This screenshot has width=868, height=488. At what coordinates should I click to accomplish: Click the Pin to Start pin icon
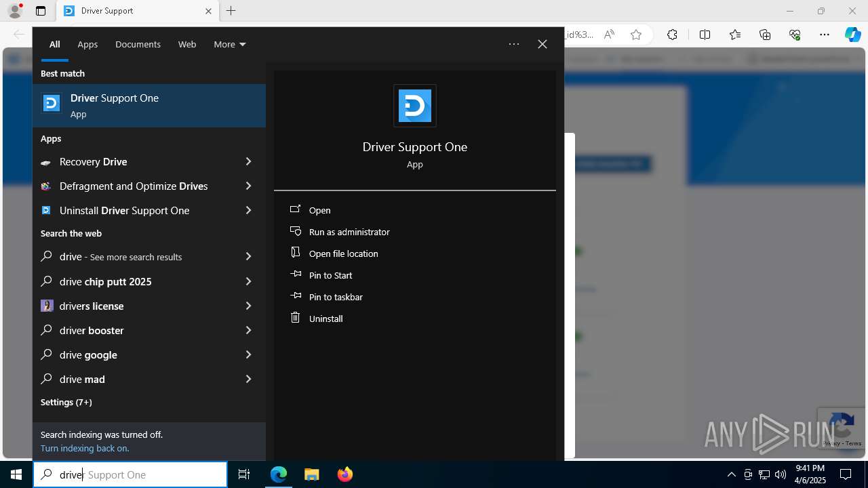(x=295, y=274)
